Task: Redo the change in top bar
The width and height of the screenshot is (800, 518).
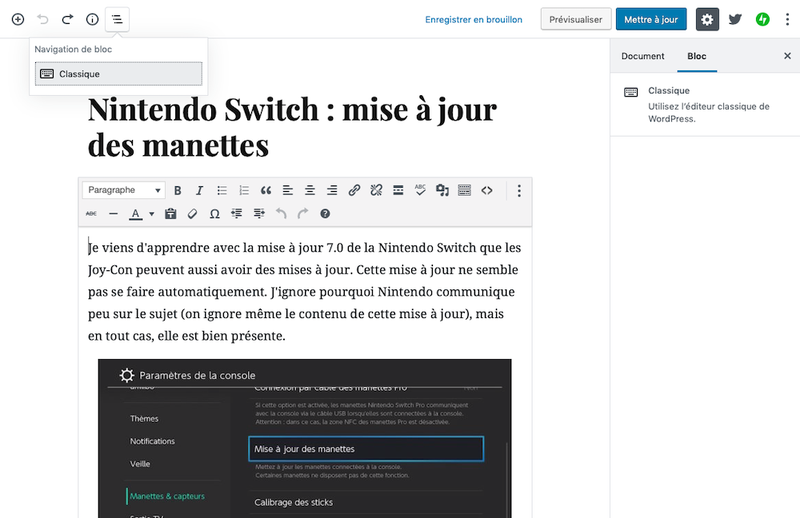Action: click(67, 19)
